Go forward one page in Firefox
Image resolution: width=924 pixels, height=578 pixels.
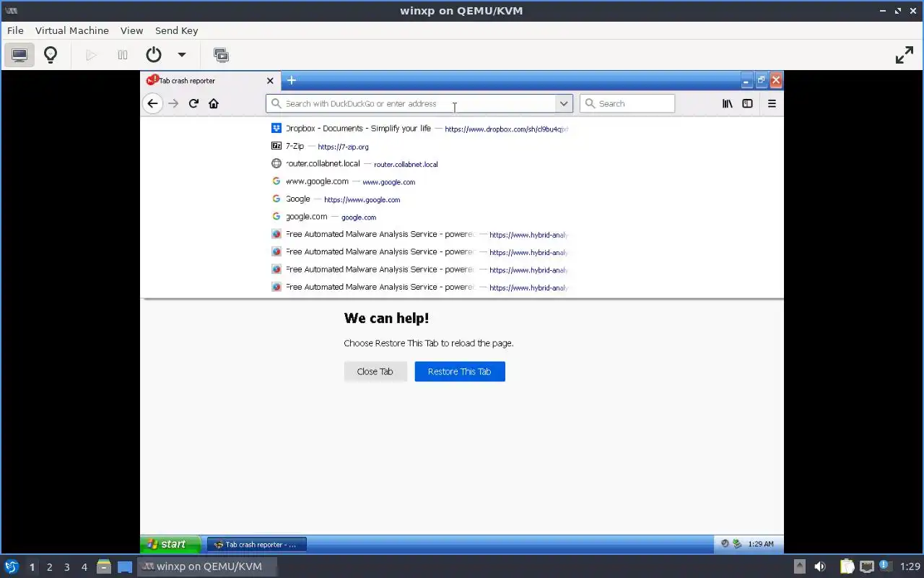(173, 103)
